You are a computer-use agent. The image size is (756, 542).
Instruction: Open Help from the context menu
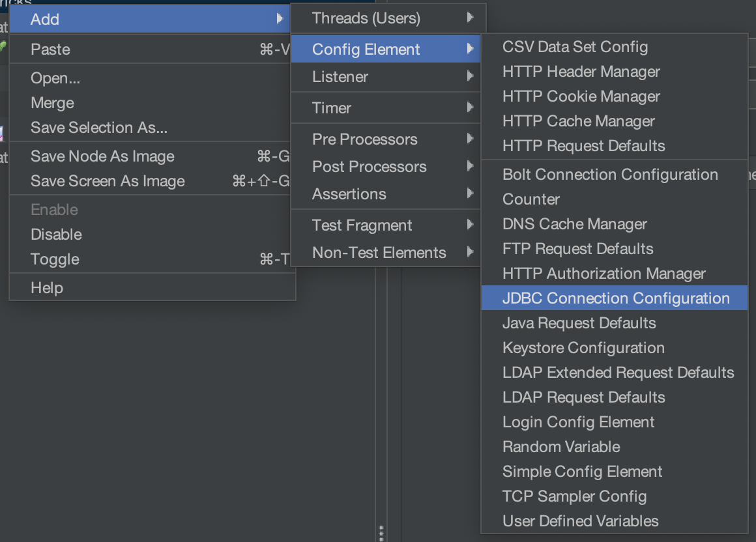(153, 288)
